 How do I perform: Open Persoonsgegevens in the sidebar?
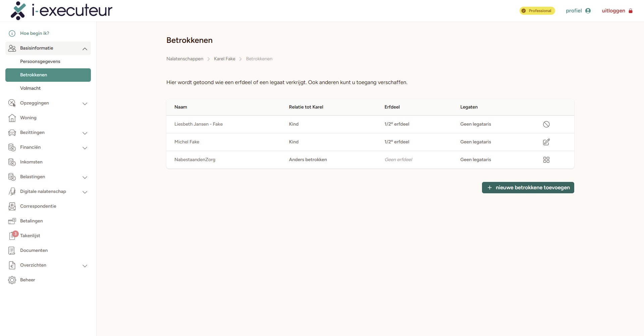(40, 62)
